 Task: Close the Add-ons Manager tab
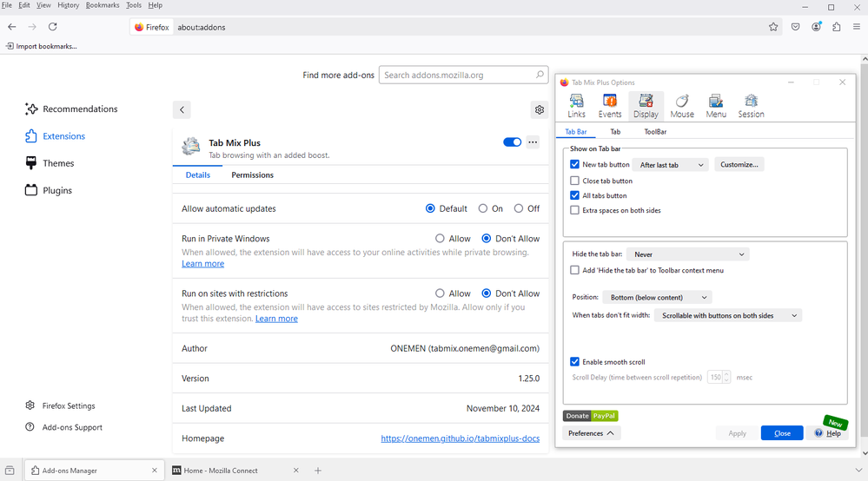click(155, 471)
